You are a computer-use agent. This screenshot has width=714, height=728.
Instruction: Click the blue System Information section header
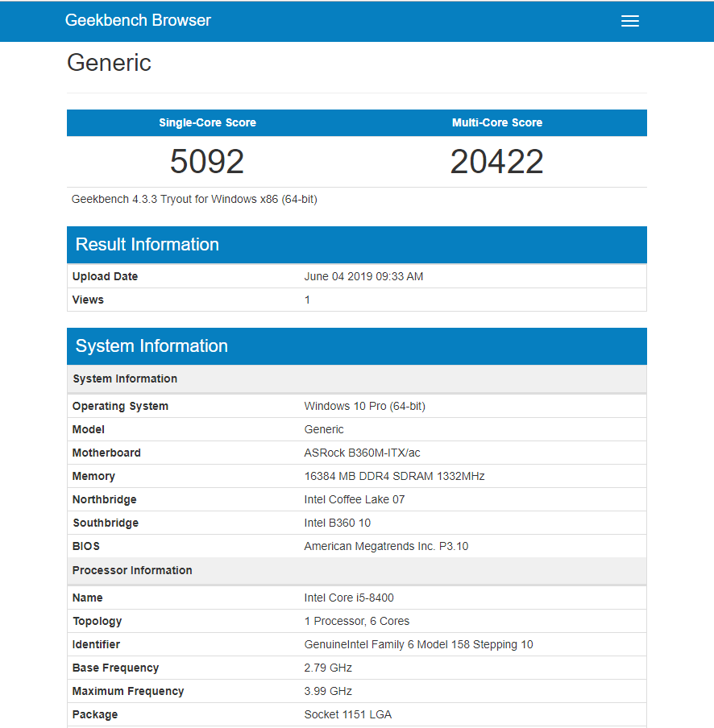(x=357, y=346)
